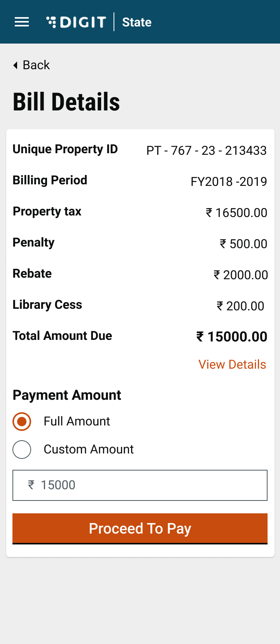Open the hamburger navigation menu

click(x=22, y=22)
